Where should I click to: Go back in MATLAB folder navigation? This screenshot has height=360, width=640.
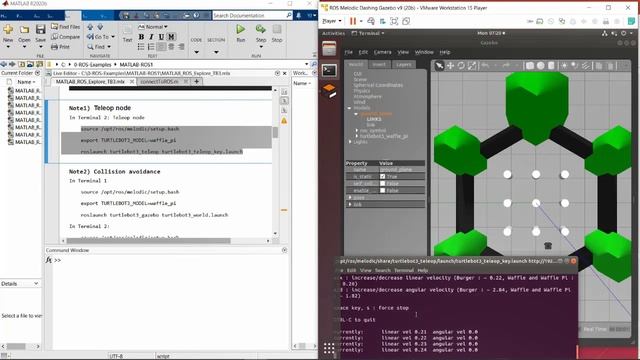tap(4, 64)
